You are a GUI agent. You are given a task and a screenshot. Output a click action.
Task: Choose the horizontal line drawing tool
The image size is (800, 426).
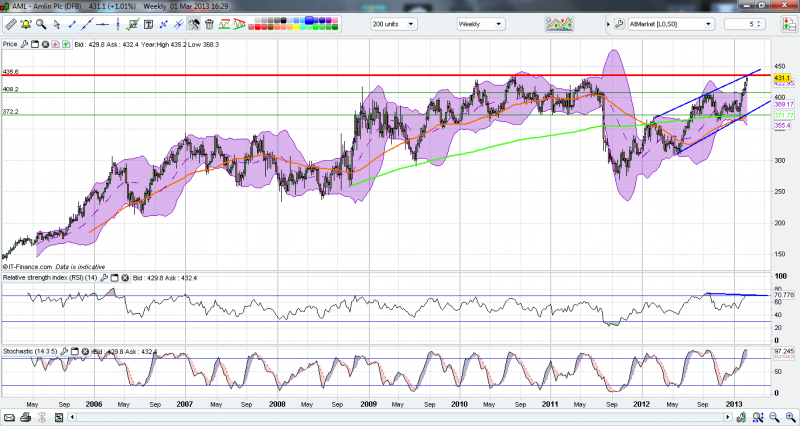tap(103, 25)
